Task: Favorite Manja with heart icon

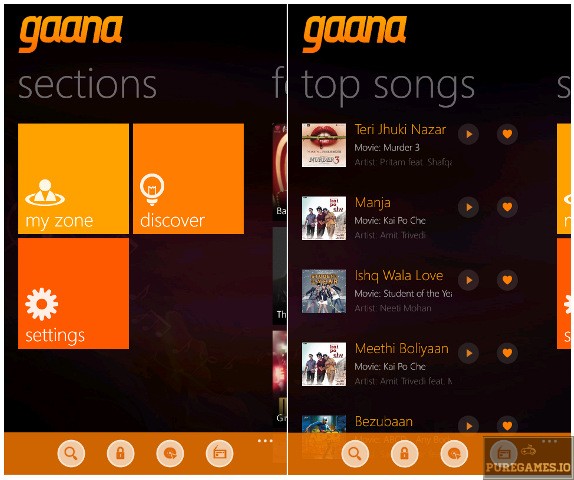Action: [x=507, y=207]
